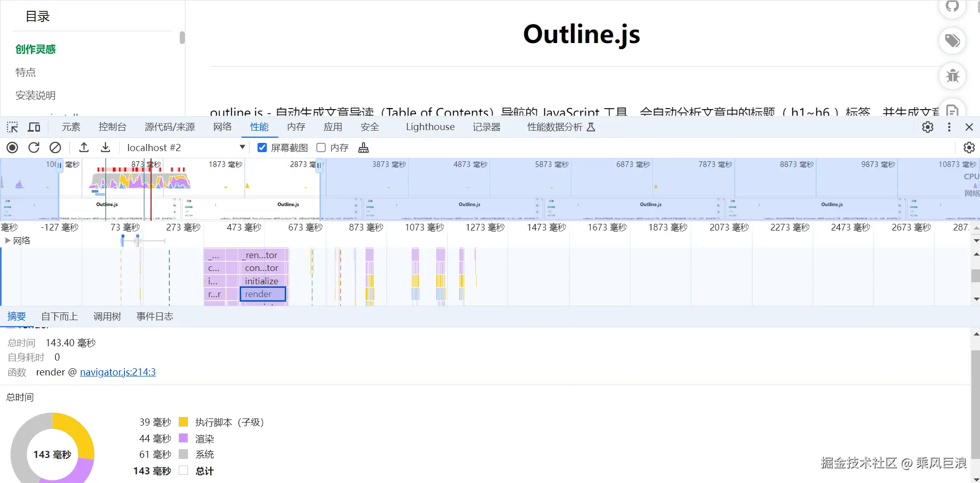Screen dimensions: 980x483
Task: Select the r...r flame chart block
Action: (215, 294)
